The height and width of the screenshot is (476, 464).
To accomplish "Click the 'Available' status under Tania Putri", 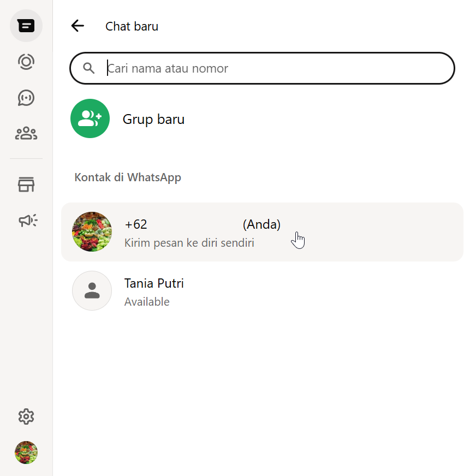I will (147, 302).
